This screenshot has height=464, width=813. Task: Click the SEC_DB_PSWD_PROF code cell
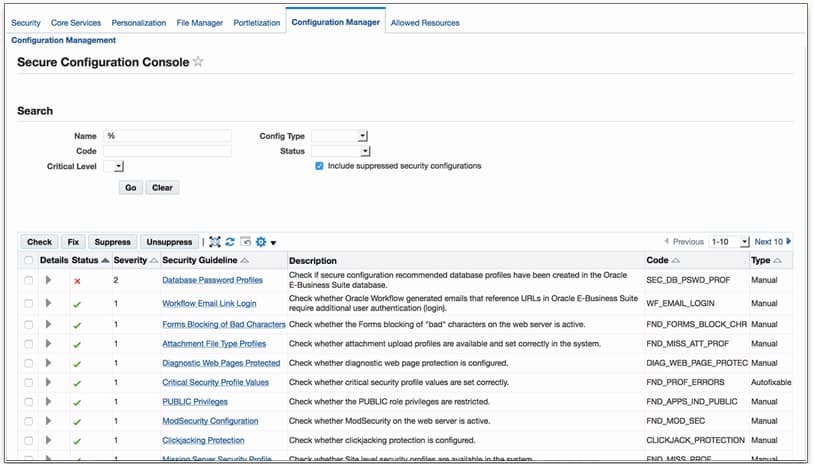(688, 280)
